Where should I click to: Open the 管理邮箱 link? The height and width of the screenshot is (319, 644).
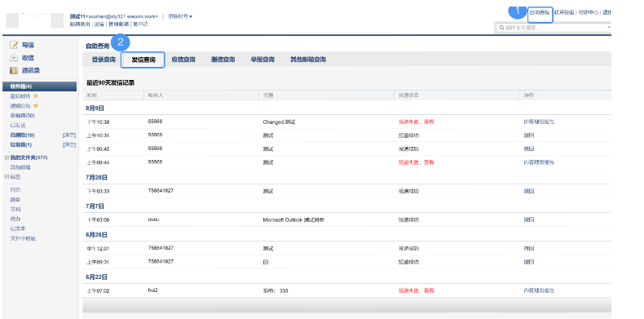(x=118, y=24)
